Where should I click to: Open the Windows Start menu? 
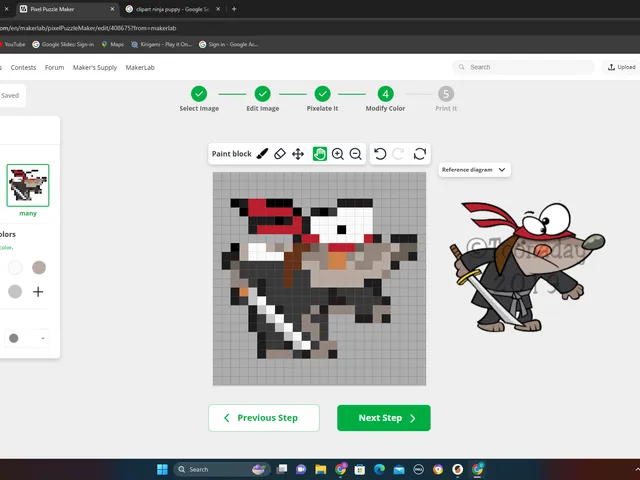pyautogui.click(x=162, y=469)
